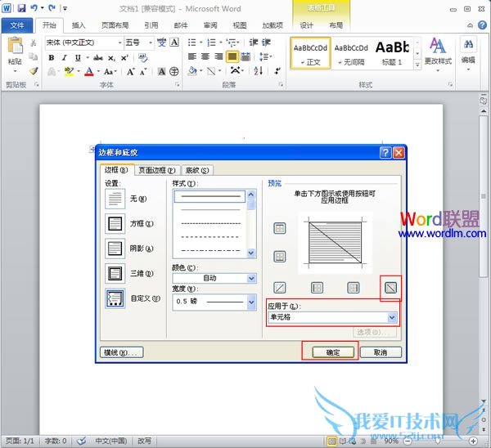Viewport: 491px width, 448px height.
Task: Click the Undo icon in quick access toolbar
Action: click(x=34, y=8)
